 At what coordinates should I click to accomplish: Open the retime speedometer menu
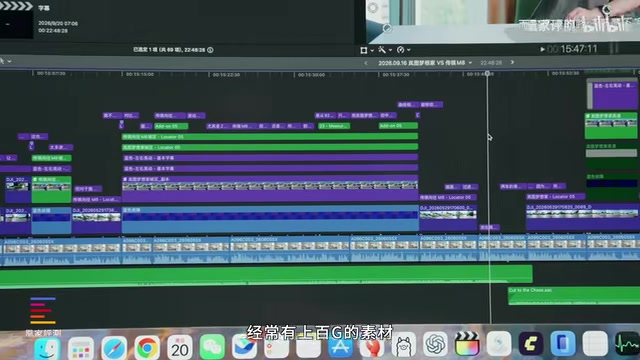coord(403,50)
